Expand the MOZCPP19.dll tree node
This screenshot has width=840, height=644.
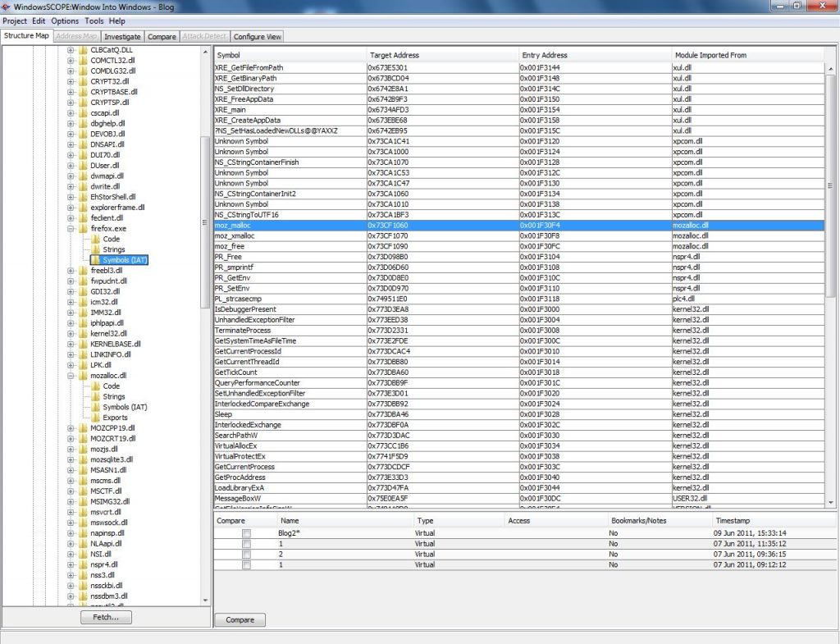point(71,428)
